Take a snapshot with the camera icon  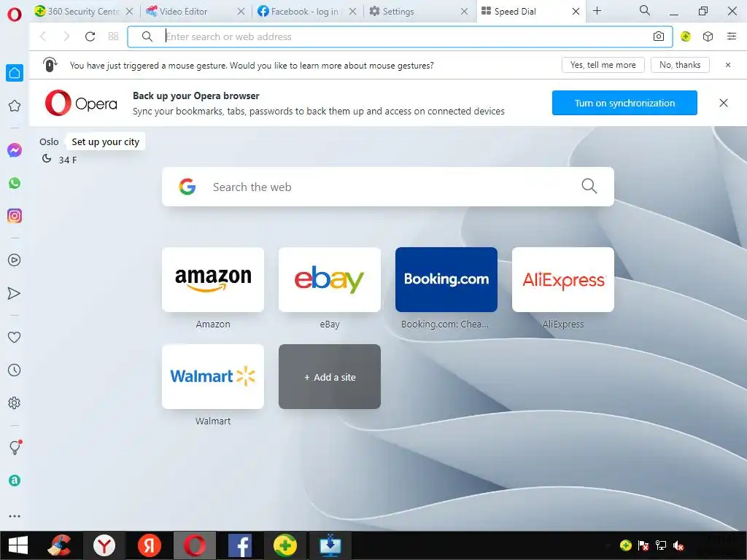click(659, 36)
